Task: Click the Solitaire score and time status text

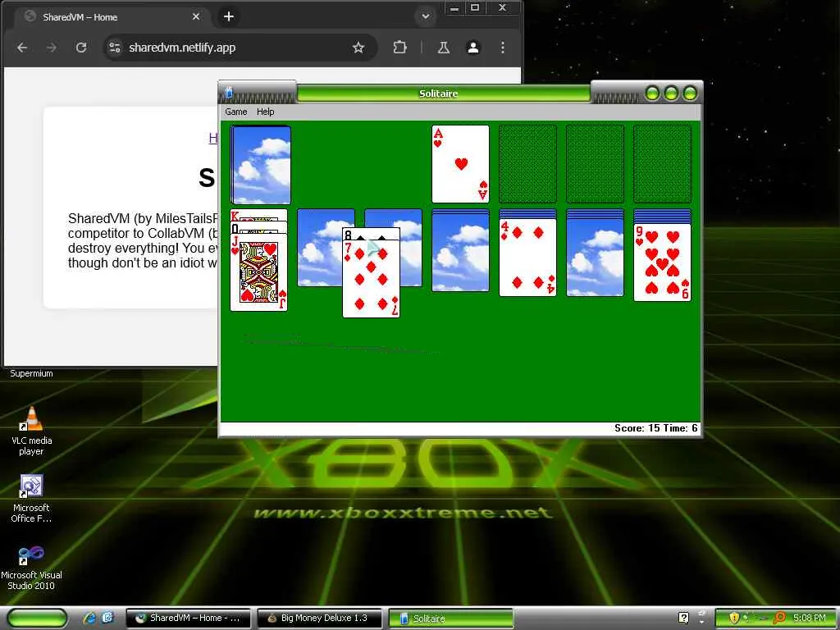Action: coord(655,428)
